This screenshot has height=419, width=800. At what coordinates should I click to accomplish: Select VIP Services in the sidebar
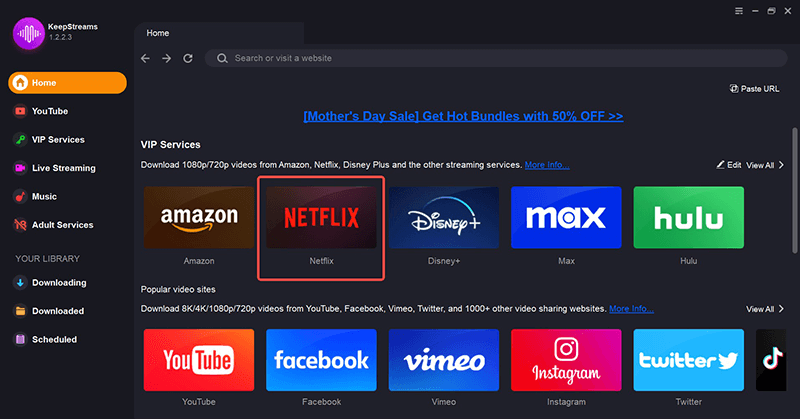(x=58, y=140)
